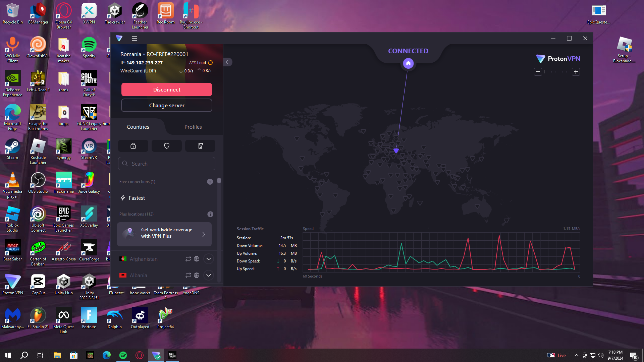
Task: Click the P2P arrows icon for Afghanistan
Action: [x=188, y=259]
